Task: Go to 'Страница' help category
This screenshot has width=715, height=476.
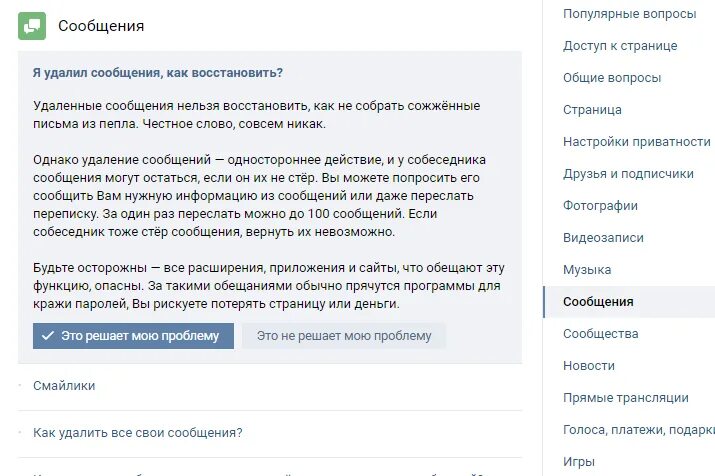Action: [x=592, y=110]
